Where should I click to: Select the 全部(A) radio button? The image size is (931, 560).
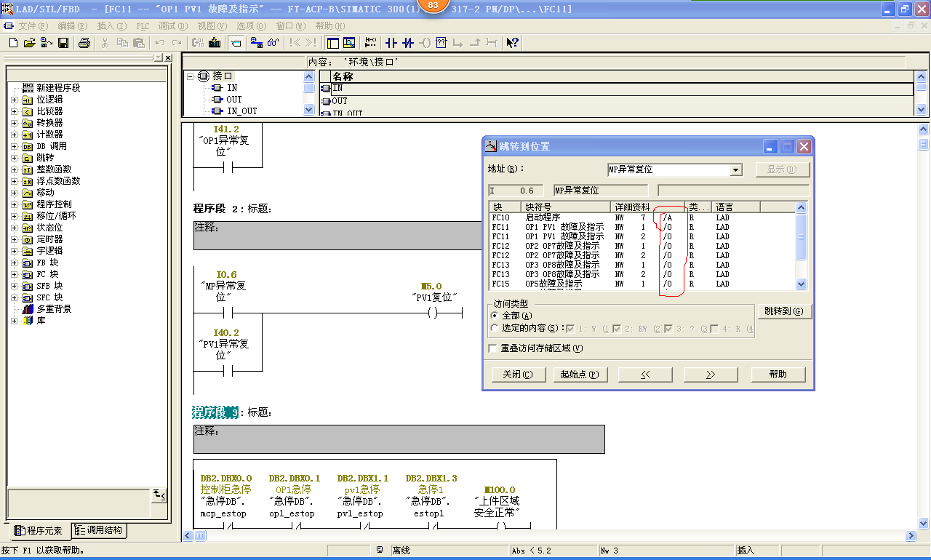[x=495, y=316]
